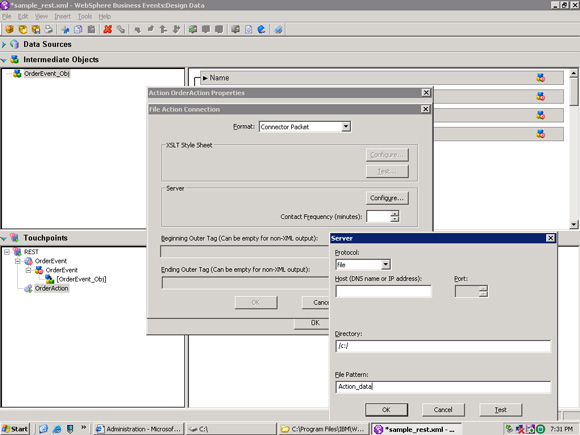Image resolution: width=580 pixels, height=435 pixels.
Task: Expand the Data Sources section
Action: tap(4, 44)
